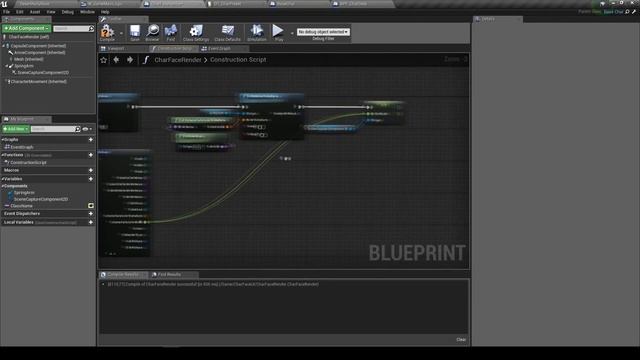Open the Edit menu
Screen dimensions: 640x360
tap(20, 12)
